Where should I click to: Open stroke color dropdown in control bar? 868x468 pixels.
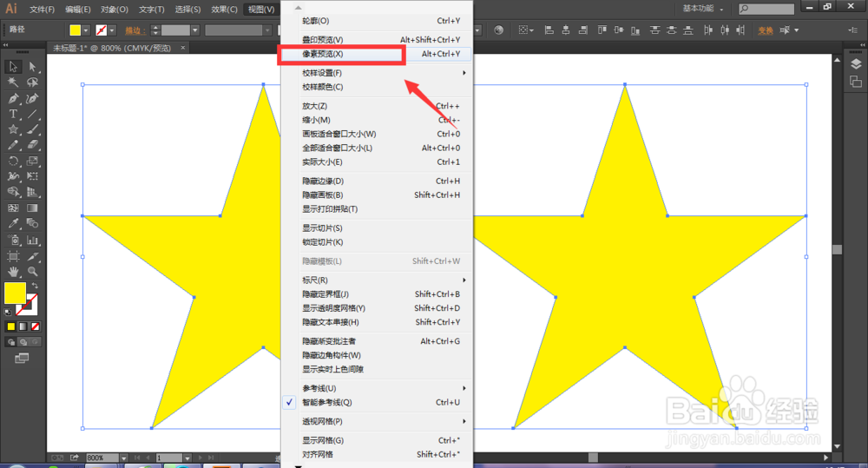pyautogui.click(x=112, y=30)
